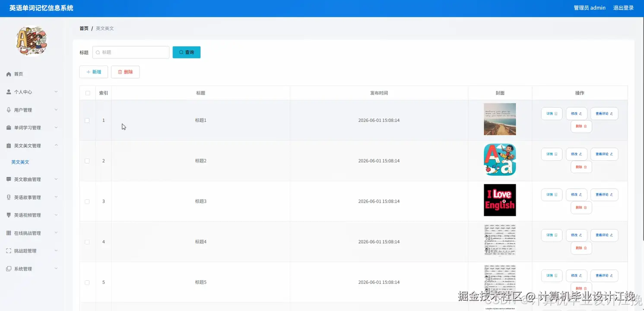This screenshot has width=644, height=311.
Task: Click the 发布时间 column header
Action: tap(379, 93)
